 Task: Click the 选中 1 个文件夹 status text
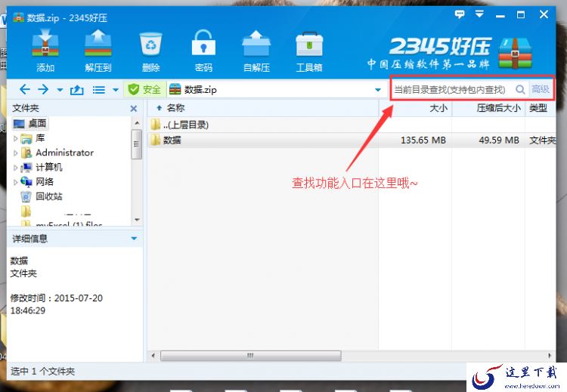tap(42, 372)
